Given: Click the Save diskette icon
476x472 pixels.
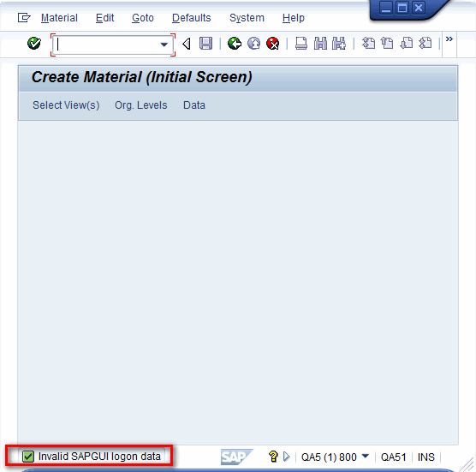Looking at the screenshot, I should (205, 44).
